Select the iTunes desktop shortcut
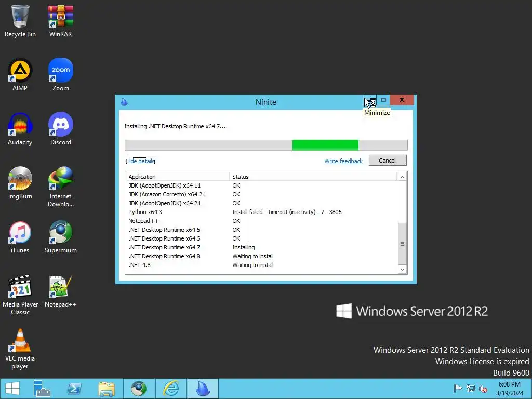 click(x=20, y=237)
